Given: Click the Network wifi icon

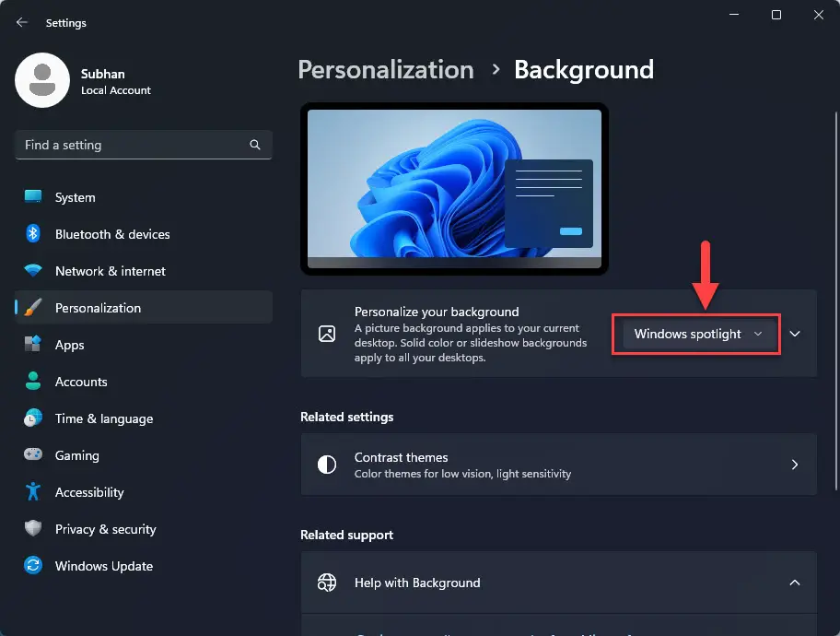Looking at the screenshot, I should click(x=33, y=270).
